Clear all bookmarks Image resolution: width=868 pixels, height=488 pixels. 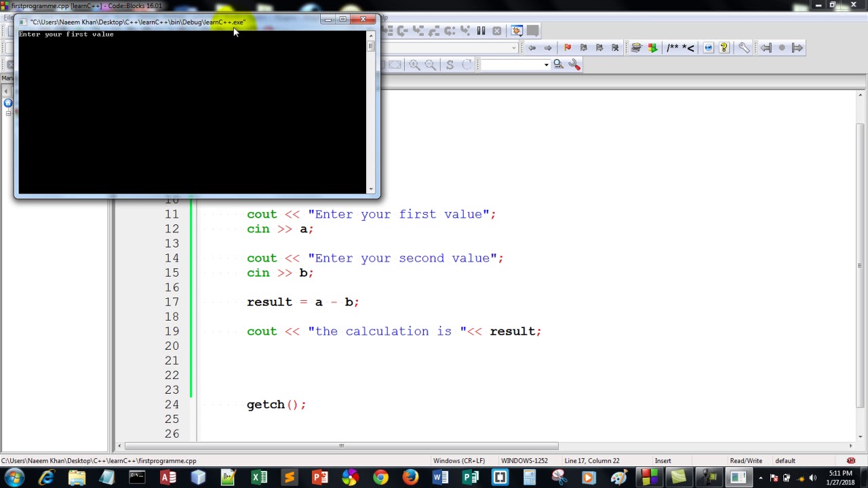616,47
